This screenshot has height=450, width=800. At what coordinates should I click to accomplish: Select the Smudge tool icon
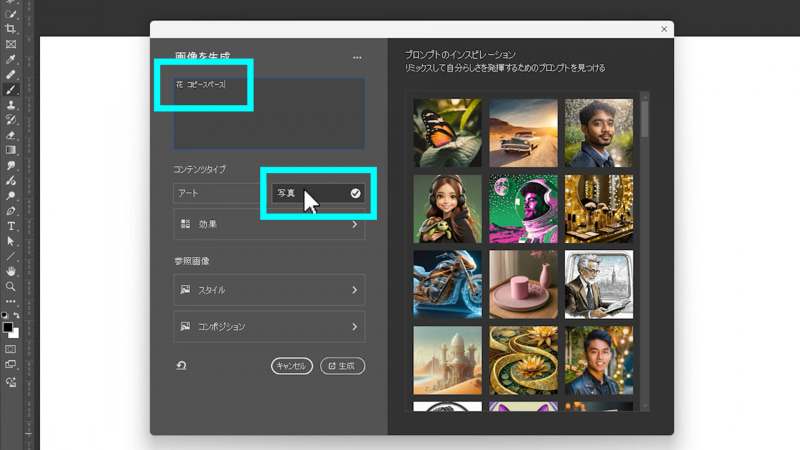point(11,165)
